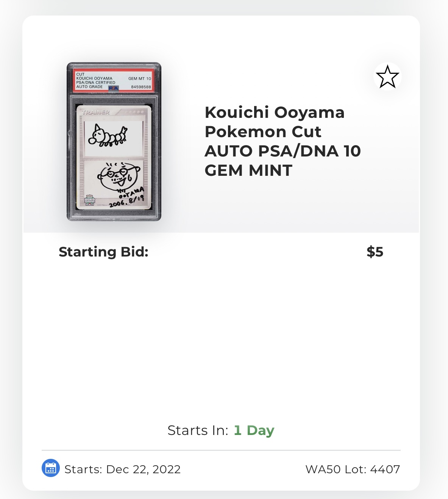
Task: Click the certification number 84598588
Action: [141, 87]
